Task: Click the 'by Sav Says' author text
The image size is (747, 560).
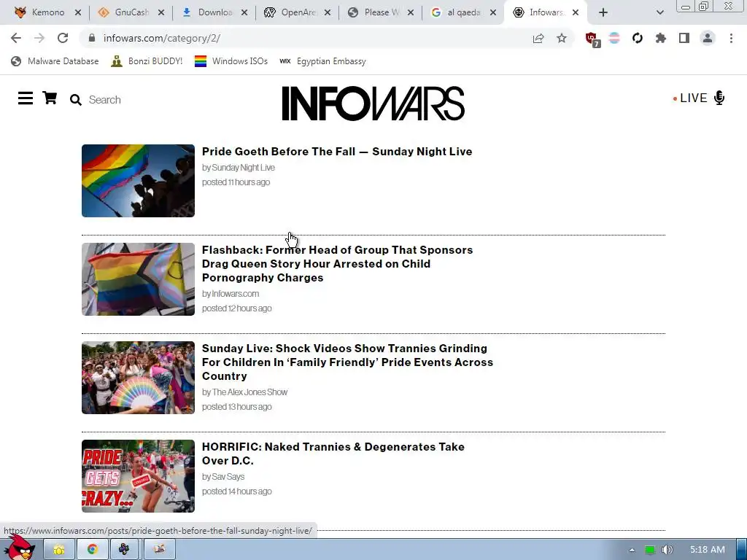Action: tap(223, 477)
